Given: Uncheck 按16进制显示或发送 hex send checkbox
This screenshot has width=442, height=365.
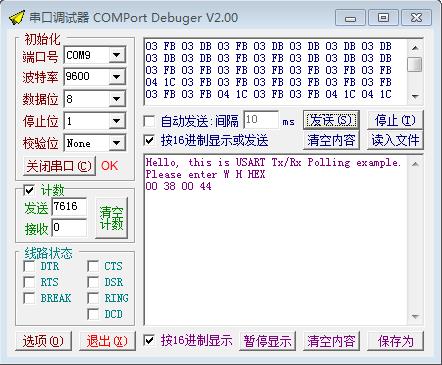Looking at the screenshot, I should (149, 140).
